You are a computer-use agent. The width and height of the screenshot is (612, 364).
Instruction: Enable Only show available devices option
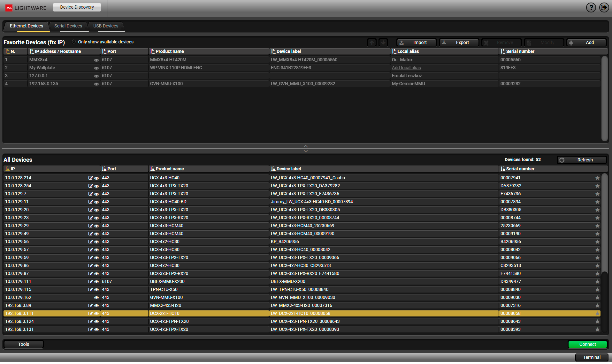point(74,42)
